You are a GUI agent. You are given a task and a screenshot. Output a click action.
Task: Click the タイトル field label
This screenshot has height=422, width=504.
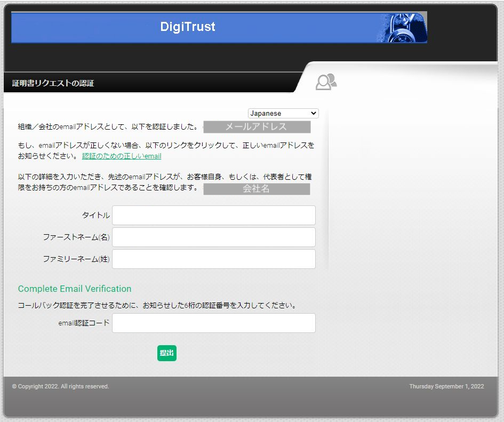(x=96, y=215)
